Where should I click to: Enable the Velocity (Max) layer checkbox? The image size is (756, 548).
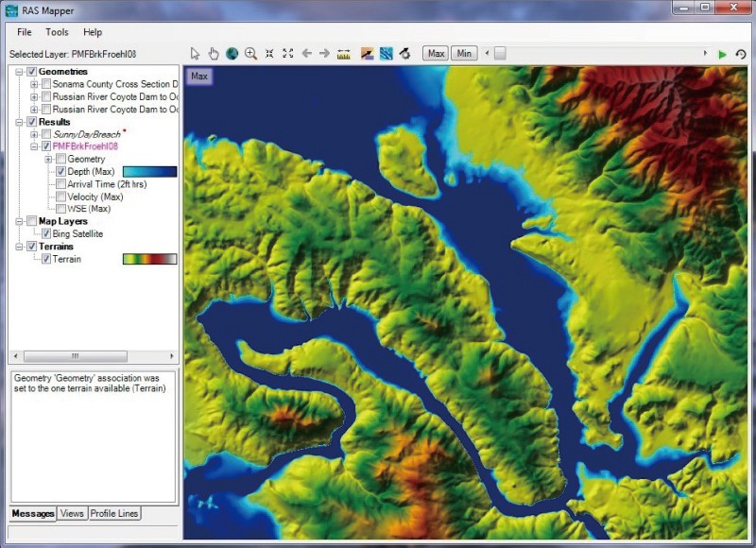coord(60,197)
